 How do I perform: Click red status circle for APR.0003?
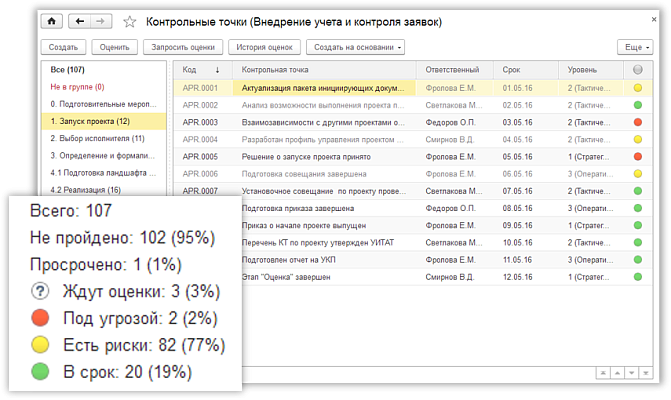pos(638,122)
